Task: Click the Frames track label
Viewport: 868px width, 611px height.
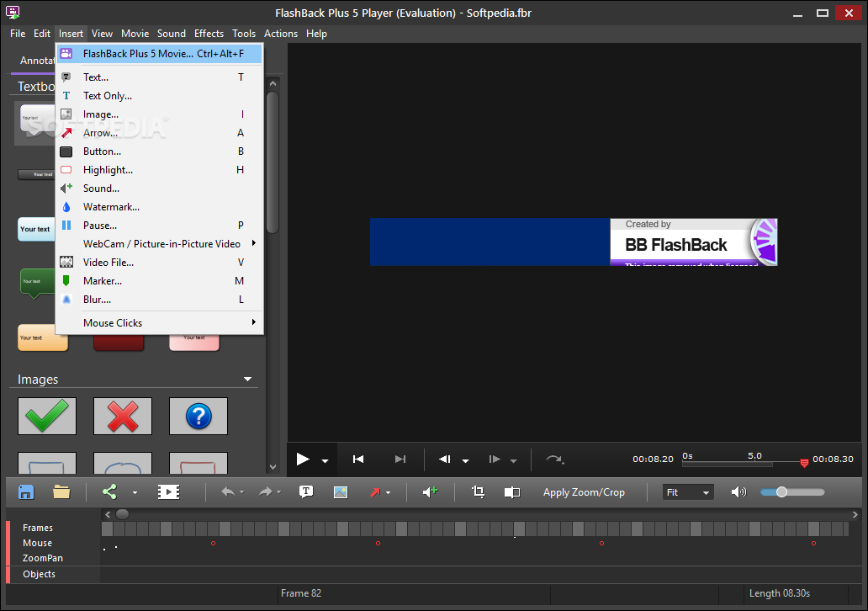Action: pos(38,528)
